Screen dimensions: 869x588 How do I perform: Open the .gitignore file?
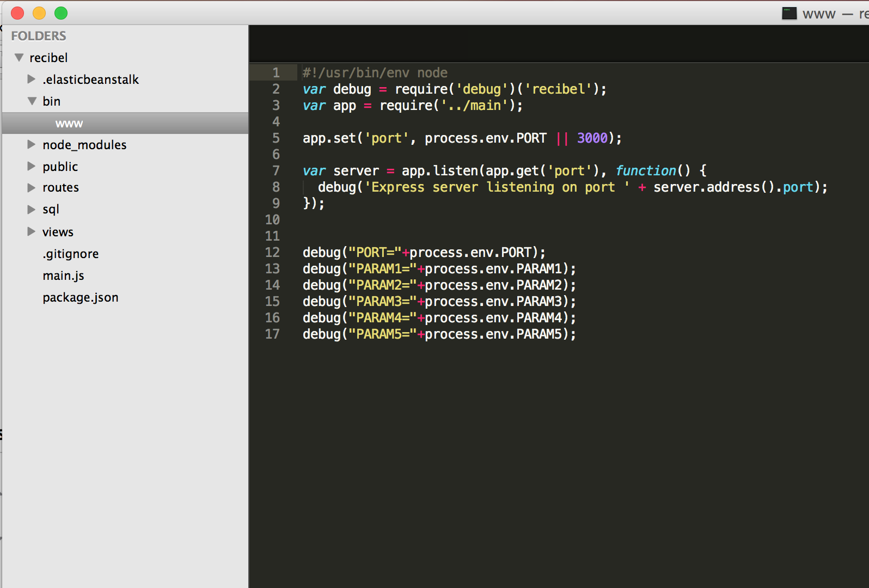pos(71,254)
